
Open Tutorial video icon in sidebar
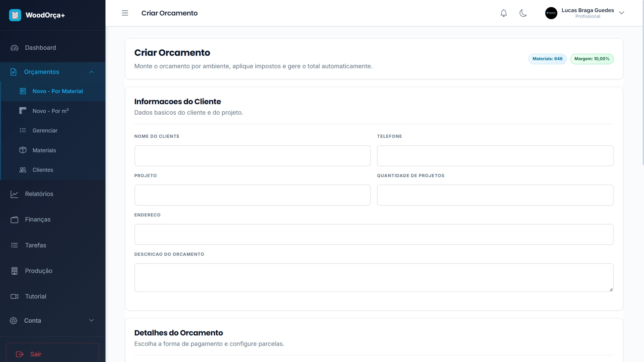(14, 296)
